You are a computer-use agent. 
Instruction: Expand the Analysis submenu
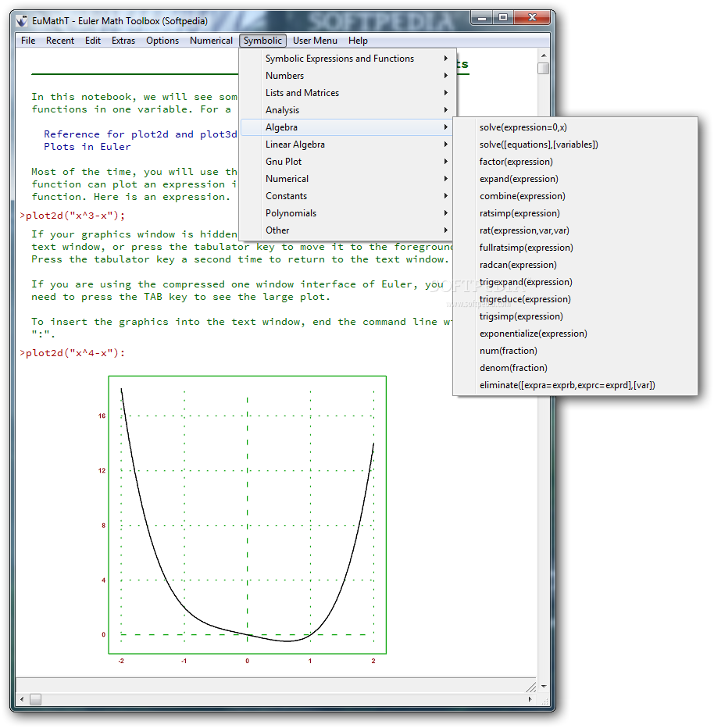tap(348, 110)
